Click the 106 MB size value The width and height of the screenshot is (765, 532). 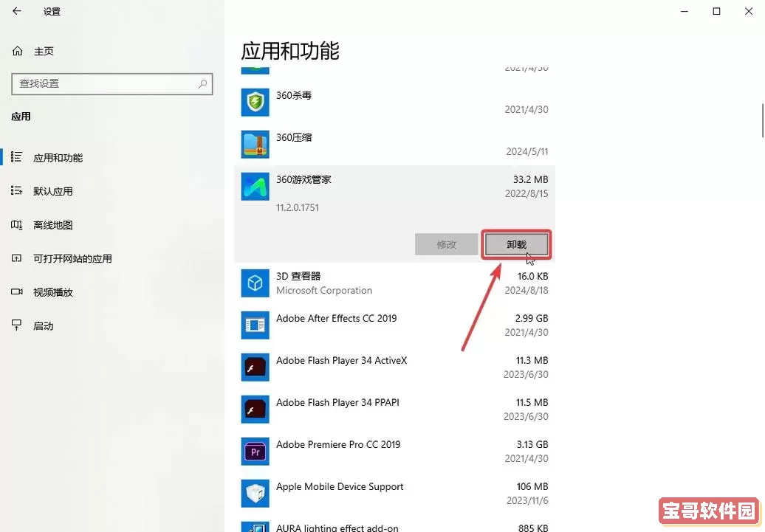532,487
